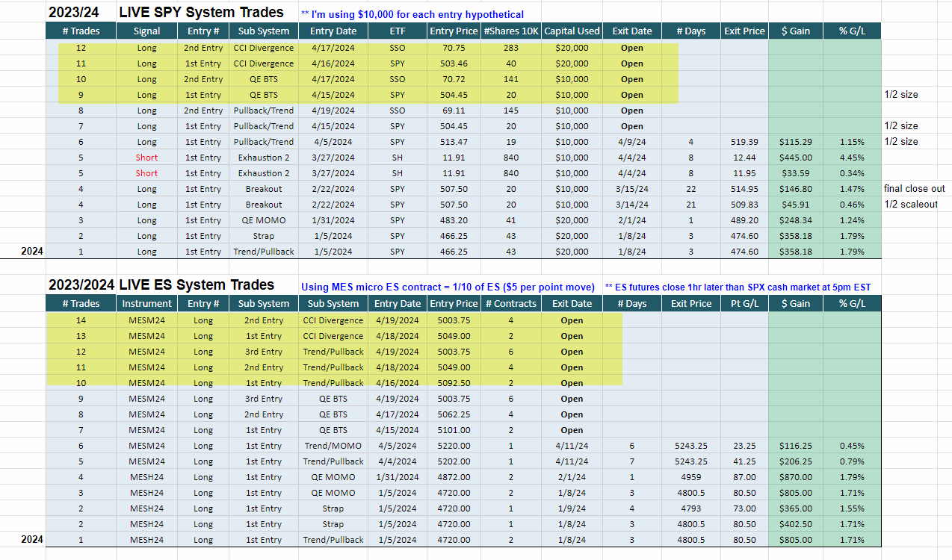Select entry price cell '70.75'
The image size is (952, 560).
454,48
